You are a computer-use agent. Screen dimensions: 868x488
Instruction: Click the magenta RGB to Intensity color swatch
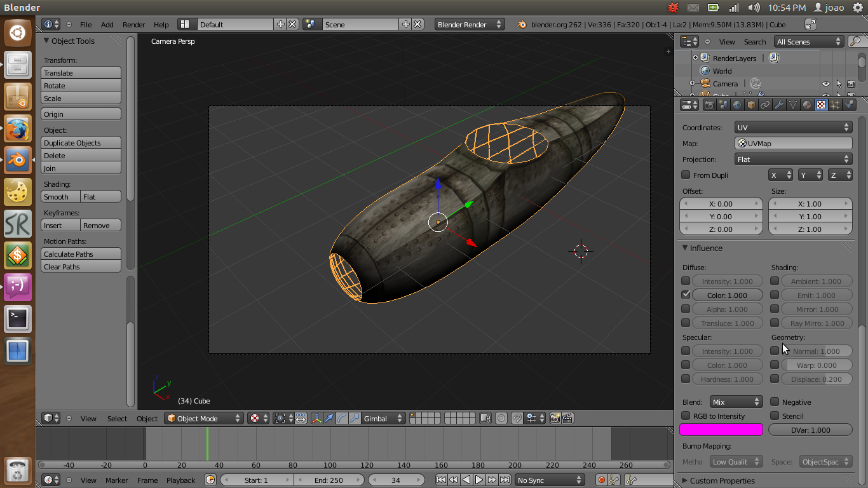click(721, 430)
